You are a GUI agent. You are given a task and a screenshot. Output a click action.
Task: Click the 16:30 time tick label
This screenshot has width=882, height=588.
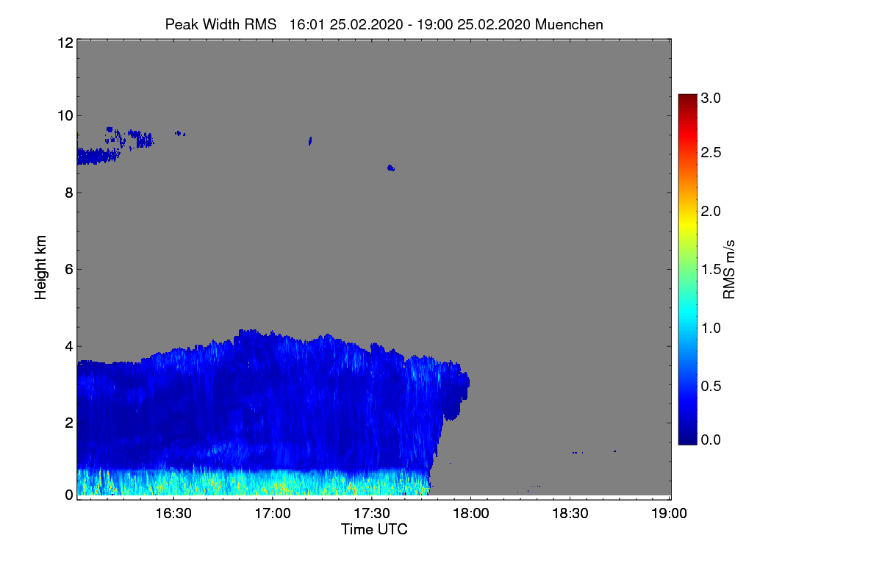[174, 513]
